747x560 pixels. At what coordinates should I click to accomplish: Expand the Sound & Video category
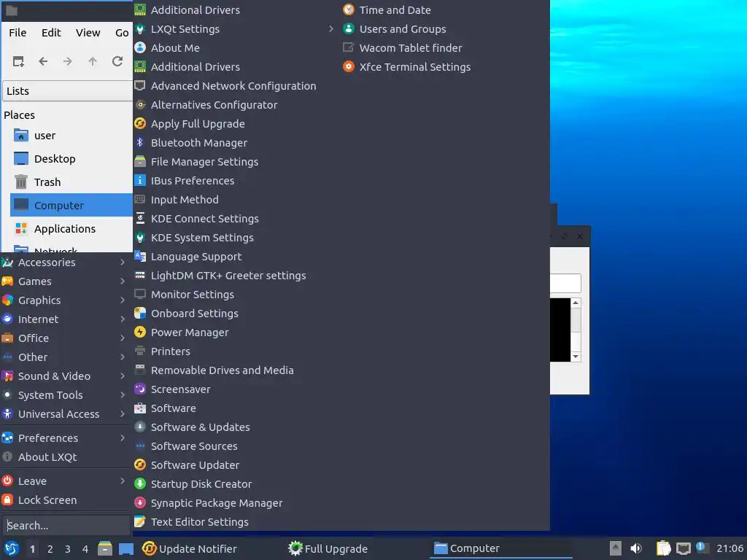pos(65,376)
